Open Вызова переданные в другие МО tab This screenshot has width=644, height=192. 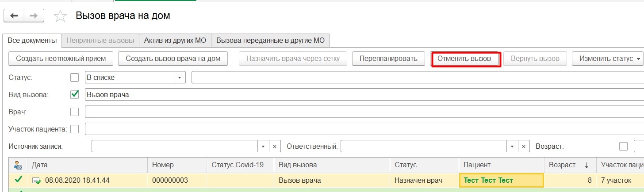pos(270,41)
